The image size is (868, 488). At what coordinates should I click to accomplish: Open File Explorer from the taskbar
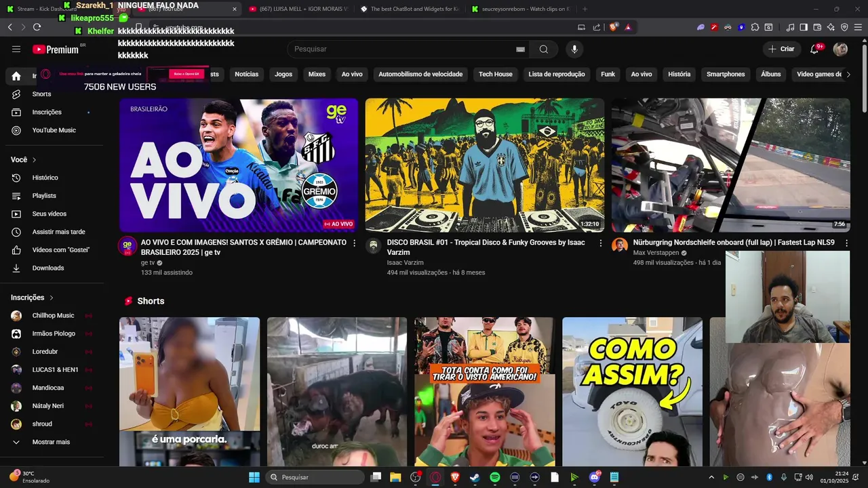395,477
